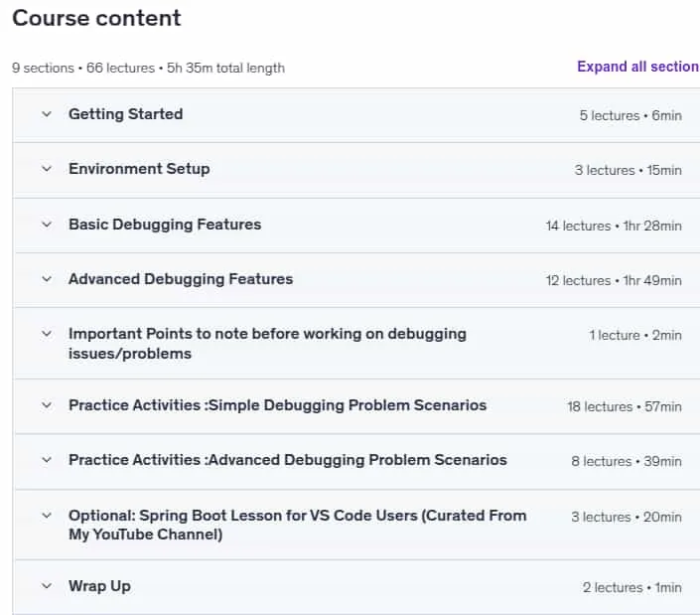Open Important Points to note section title

click(267, 344)
